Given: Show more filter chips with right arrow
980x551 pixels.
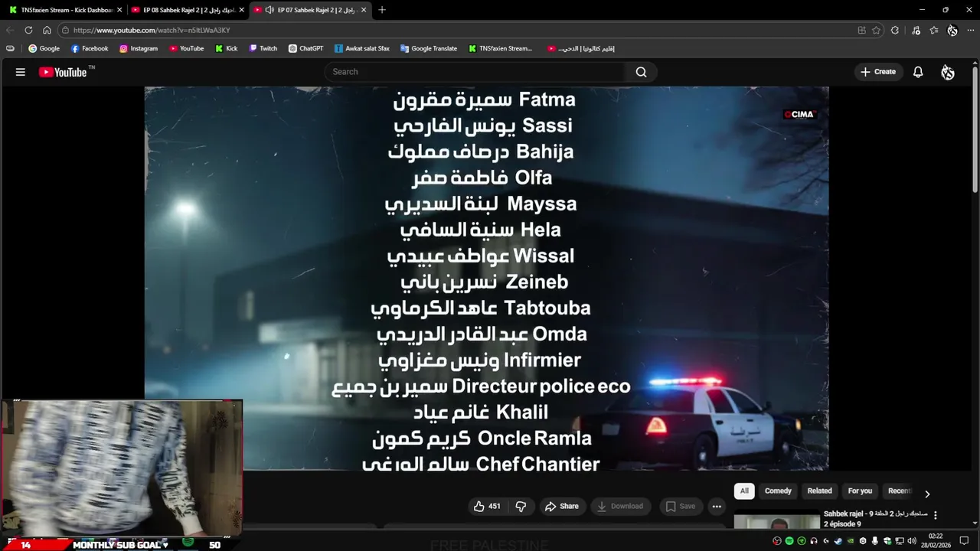Looking at the screenshot, I should [x=927, y=494].
